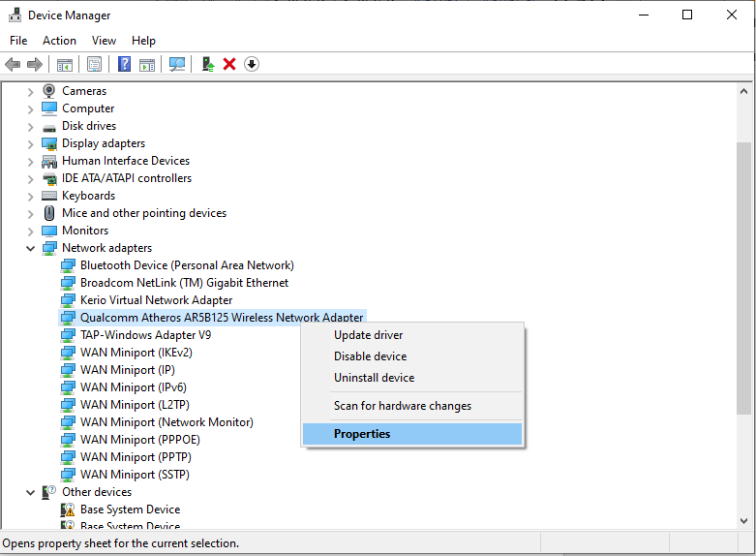The image size is (756, 556).
Task: Click Scan for hardware changes monitor icon
Action: click(177, 64)
